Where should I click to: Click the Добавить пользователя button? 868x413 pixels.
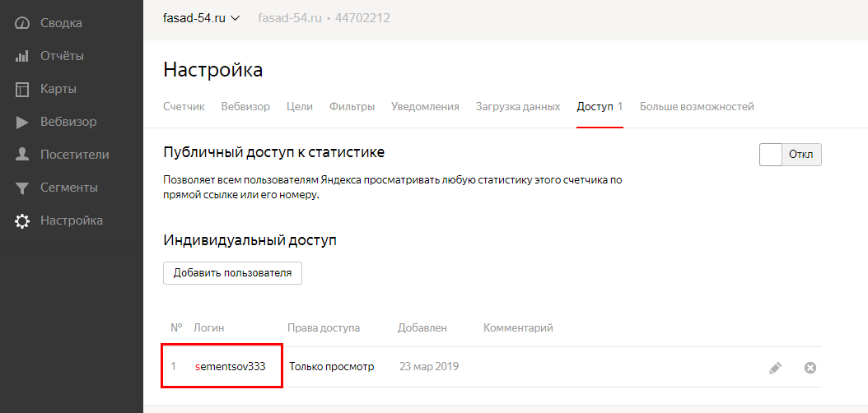click(232, 273)
